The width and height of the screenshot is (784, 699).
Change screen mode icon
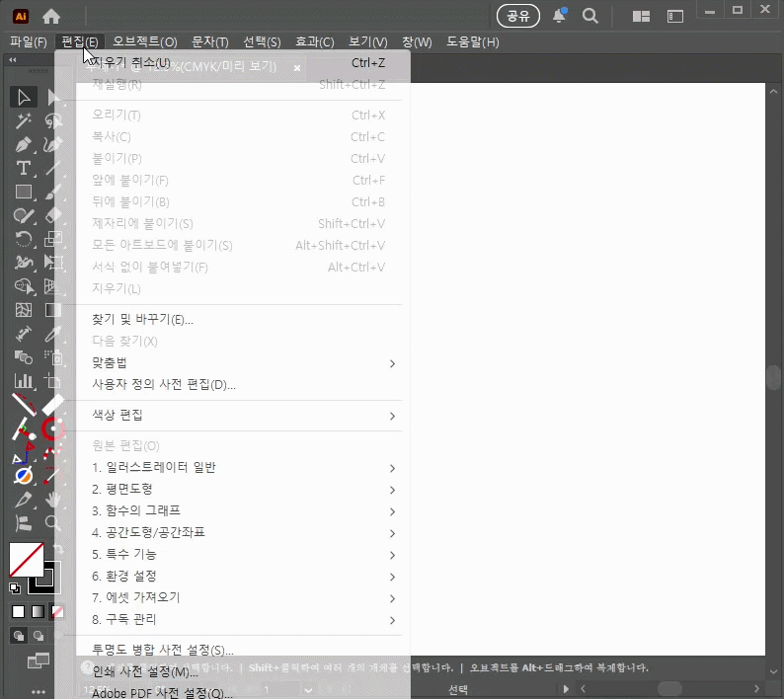pyautogui.click(x=39, y=661)
